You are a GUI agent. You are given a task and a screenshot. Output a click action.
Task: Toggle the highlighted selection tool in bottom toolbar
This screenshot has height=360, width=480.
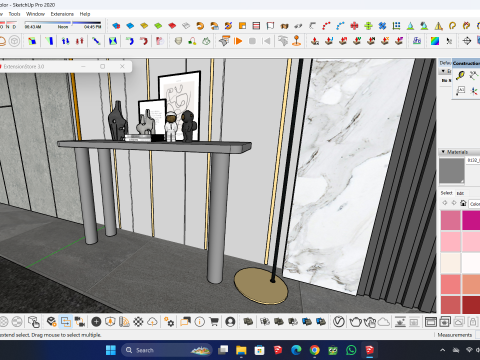click(65, 322)
